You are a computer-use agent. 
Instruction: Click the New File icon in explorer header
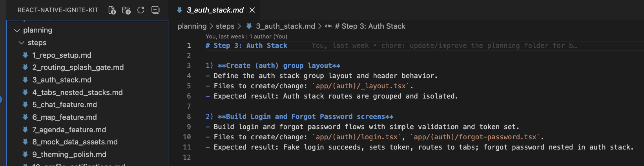pyautogui.click(x=112, y=10)
